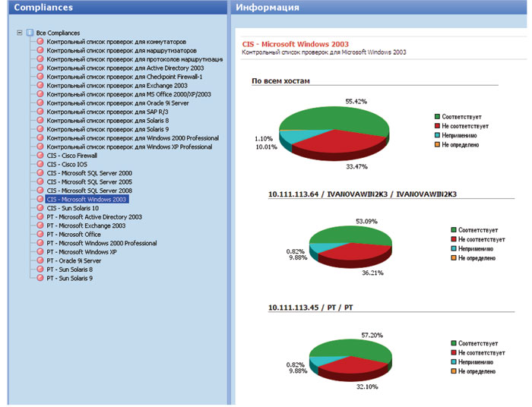Click red icon of CIS - Microsoft Windows 2003

point(40,199)
